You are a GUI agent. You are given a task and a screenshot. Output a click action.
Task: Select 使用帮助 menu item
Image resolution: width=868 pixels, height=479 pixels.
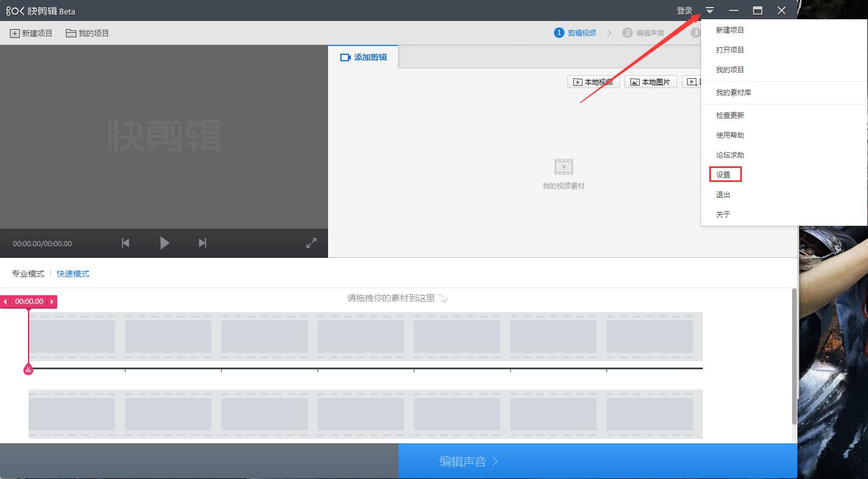coord(730,135)
